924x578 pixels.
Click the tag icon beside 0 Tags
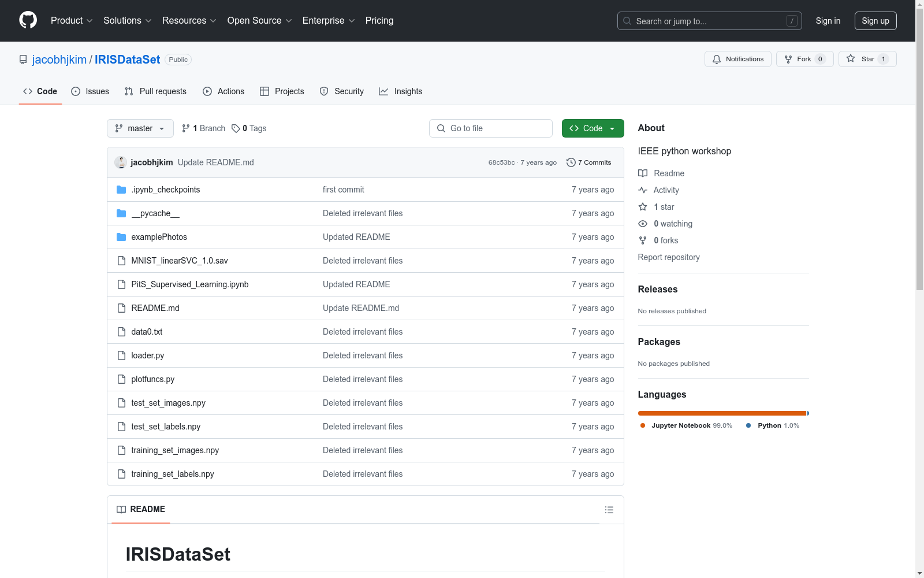(236, 128)
